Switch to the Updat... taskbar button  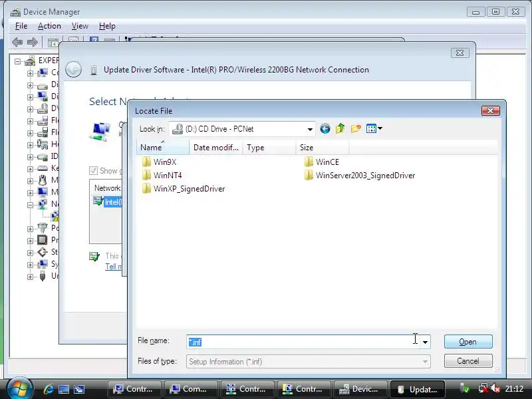[x=418, y=389]
